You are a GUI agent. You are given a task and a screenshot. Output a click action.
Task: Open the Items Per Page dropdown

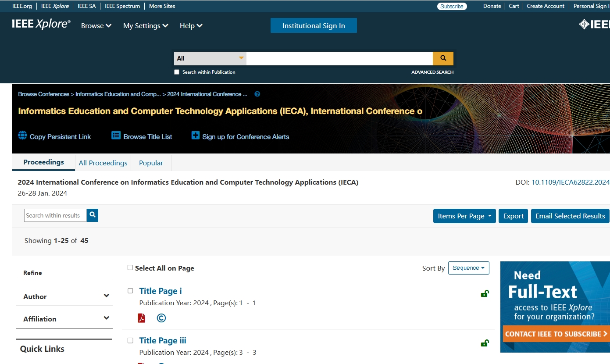(x=464, y=216)
